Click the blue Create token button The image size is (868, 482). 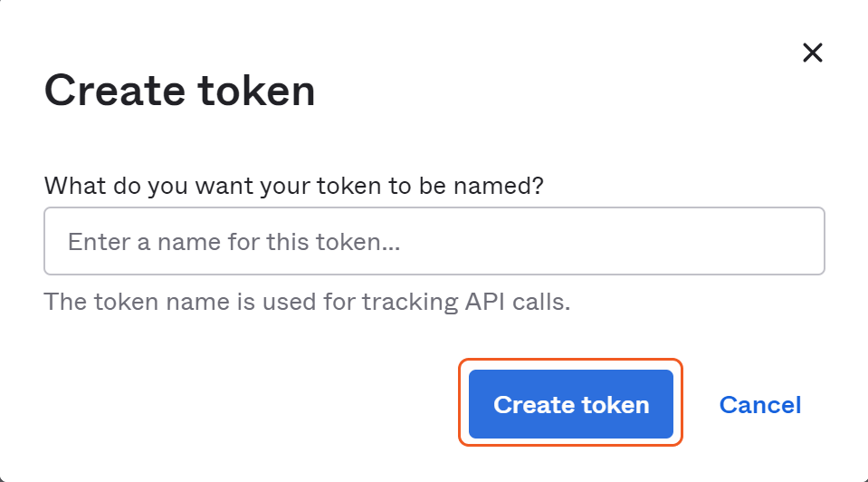point(571,404)
